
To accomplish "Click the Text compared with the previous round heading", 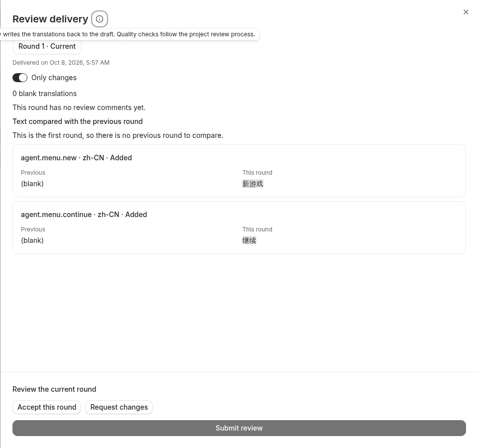I will click(78, 121).
